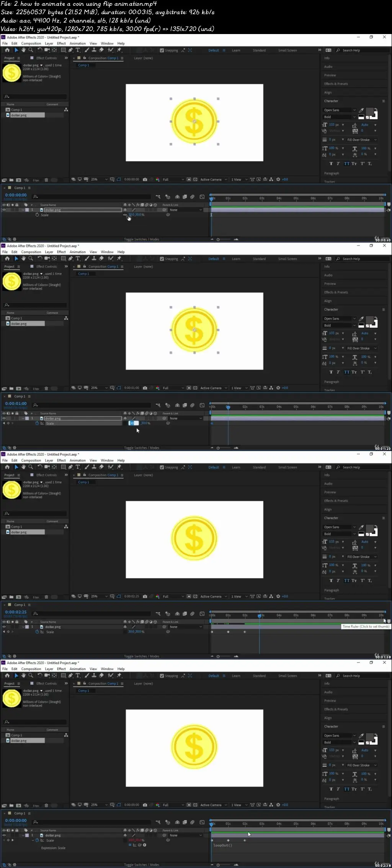Toggle Scale stopwatch in frame stamped 00:00:40
Image resolution: width=392 pixels, height=868 pixels.
click(x=37, y=215)
